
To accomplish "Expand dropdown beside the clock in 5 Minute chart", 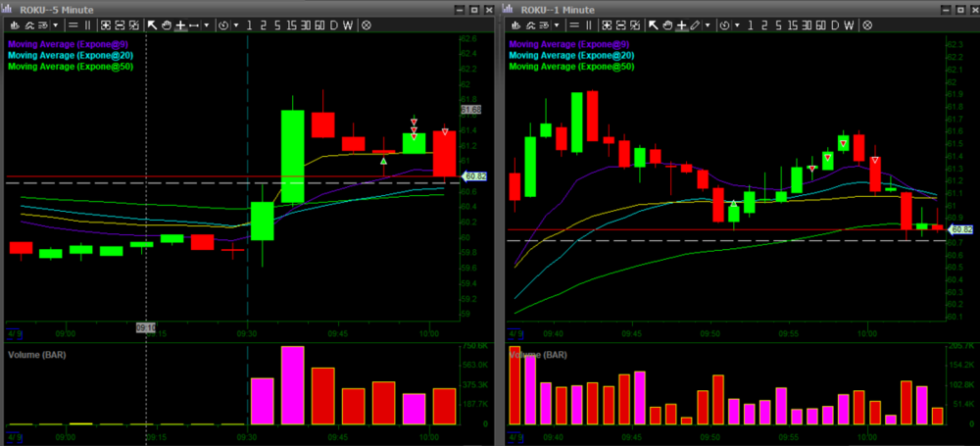I will click(x=236, y=25).
